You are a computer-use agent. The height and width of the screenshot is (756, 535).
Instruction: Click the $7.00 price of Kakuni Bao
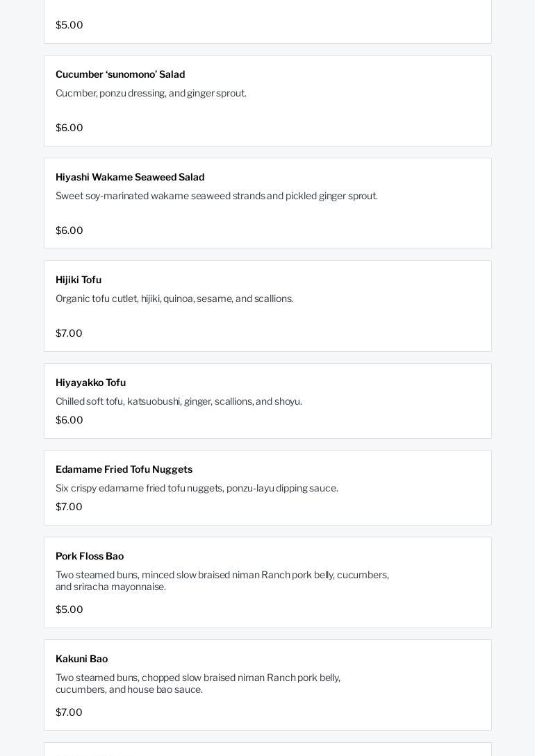(x=69, y=712)
